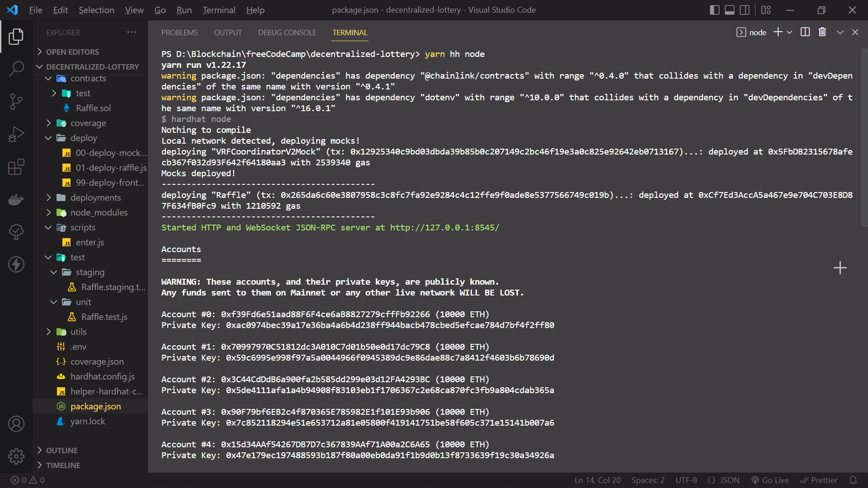
Task: Click the notifications bell in status bar
Action: pos(853,480)
